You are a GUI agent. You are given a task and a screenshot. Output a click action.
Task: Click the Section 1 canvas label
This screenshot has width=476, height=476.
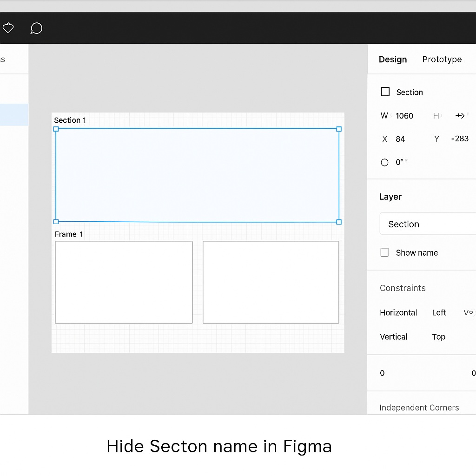pyautogui.click(x=70, y=120)
